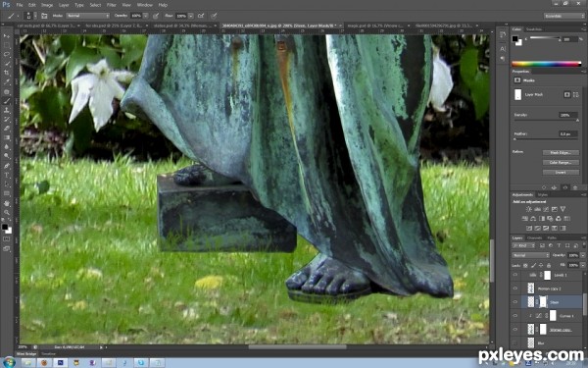Open the layer blend mode dropdown in Layers

pos(530,255)
